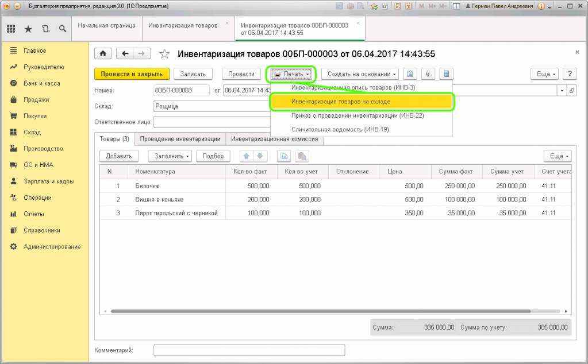Select the Белочка row in the table
The width and height of the screenshot is (588, 364).
click(336, 186)
